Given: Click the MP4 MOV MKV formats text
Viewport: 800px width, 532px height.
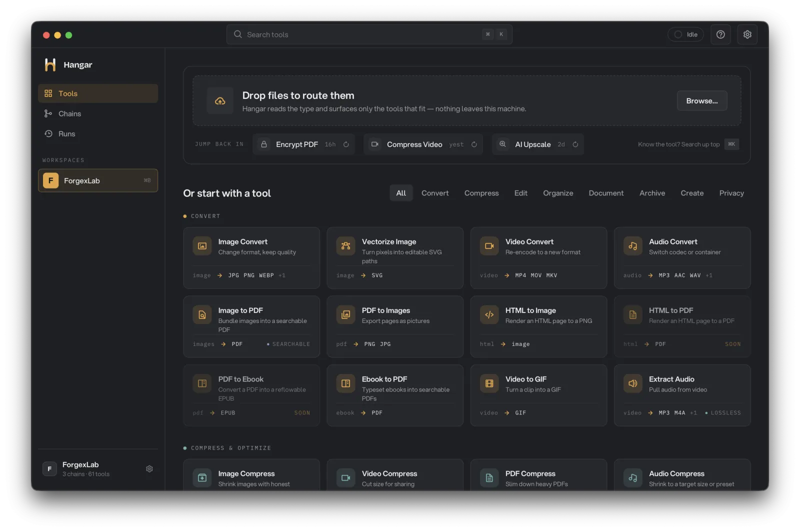Looking at the screenshot, I should (x=536, y=275).
